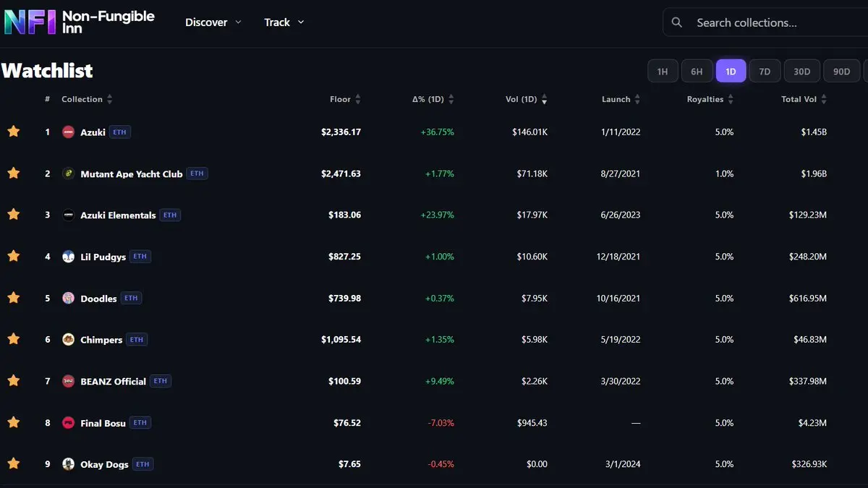Select the 1H timeframe tab

663,71
